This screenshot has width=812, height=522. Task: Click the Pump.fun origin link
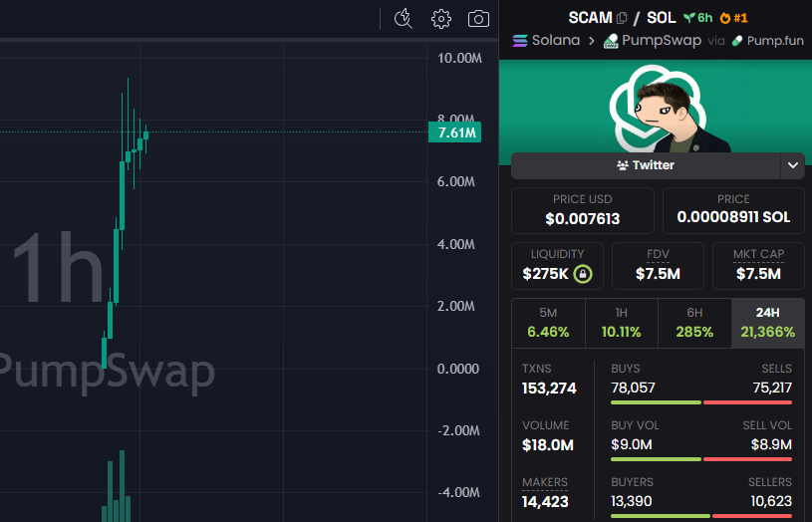[767, 41]
